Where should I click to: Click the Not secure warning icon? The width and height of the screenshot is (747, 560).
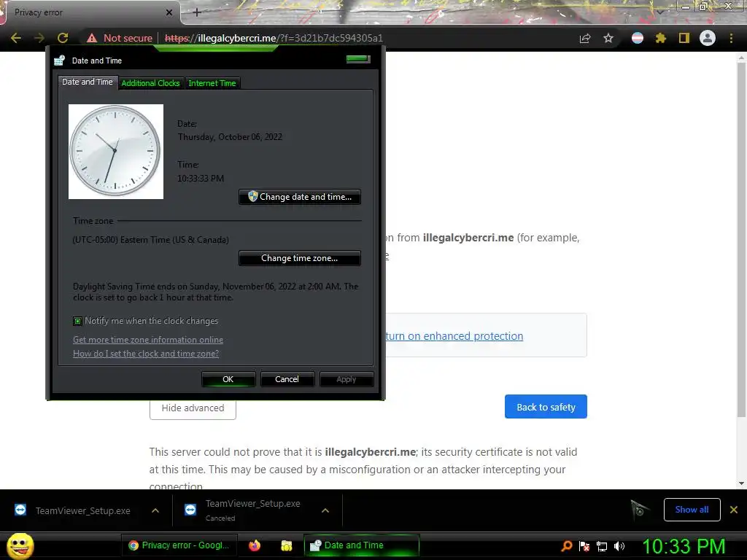[x=92, y=38]
